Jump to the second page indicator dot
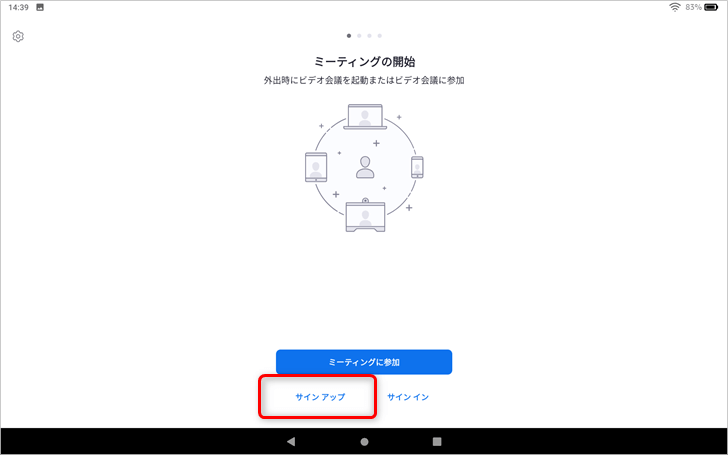This screenshot has width=728, height=455. (x=359, y=35)
